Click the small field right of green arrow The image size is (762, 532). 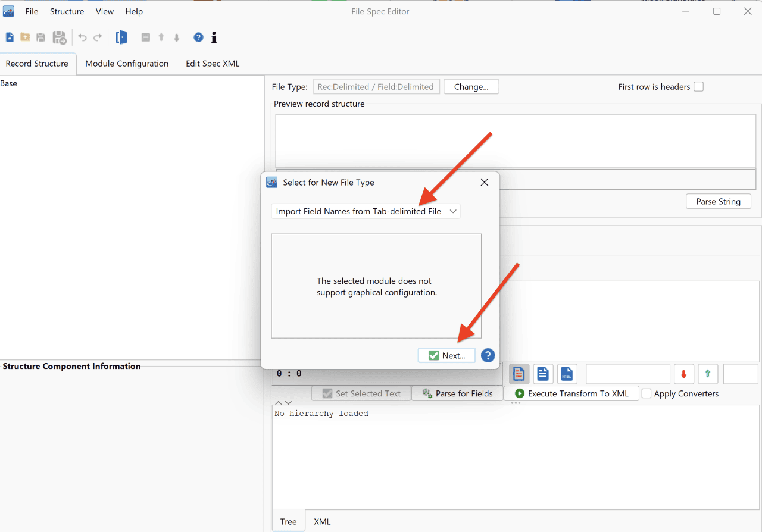[x=741, y=374]
